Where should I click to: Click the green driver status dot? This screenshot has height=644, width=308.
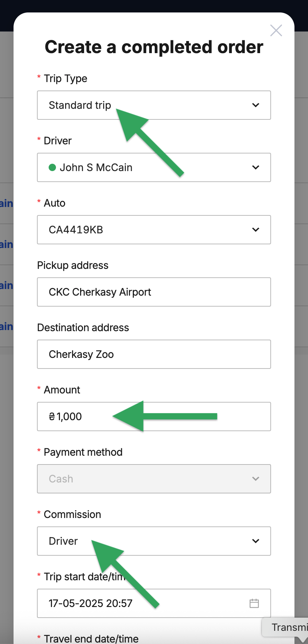(x=52, y=167)
